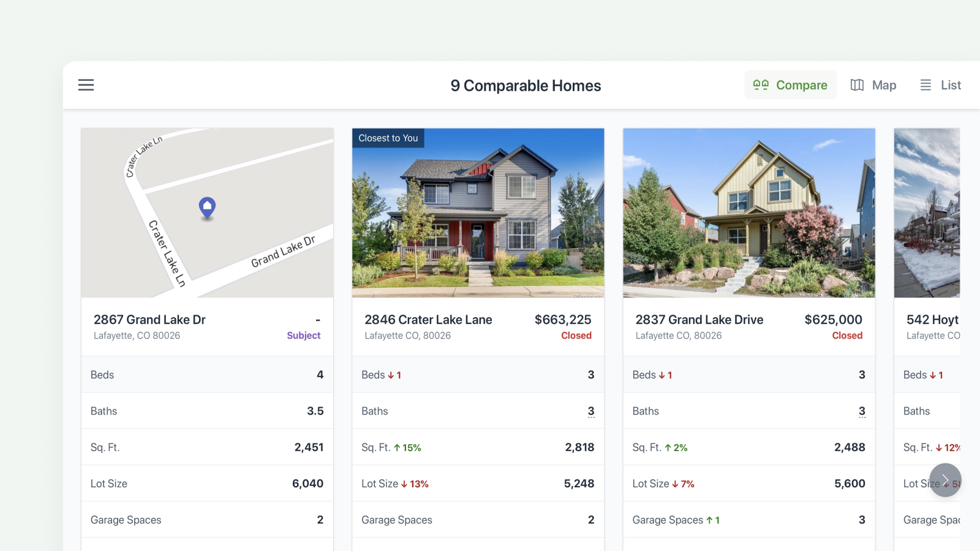Select the 542 Hoyt title

tap(932, 320)
